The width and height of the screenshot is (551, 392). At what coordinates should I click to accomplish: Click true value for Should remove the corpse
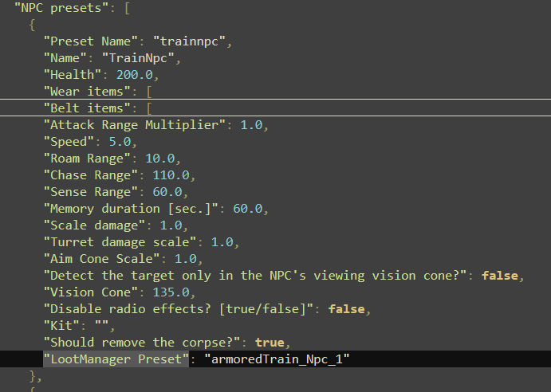[270, 343]
